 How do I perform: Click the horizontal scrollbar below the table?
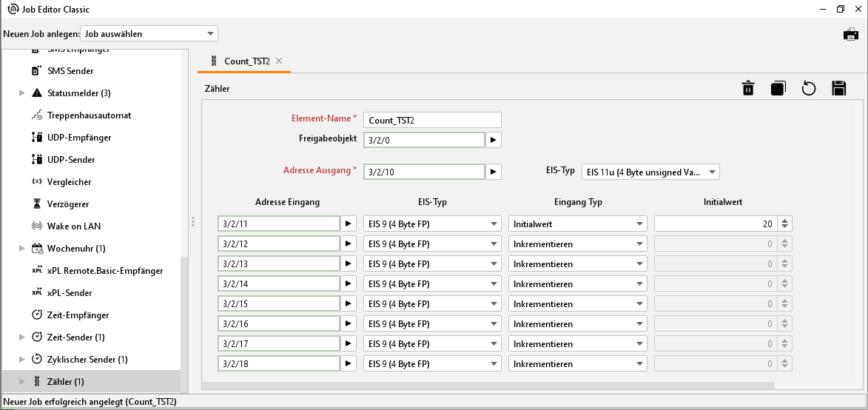[488, 386]
